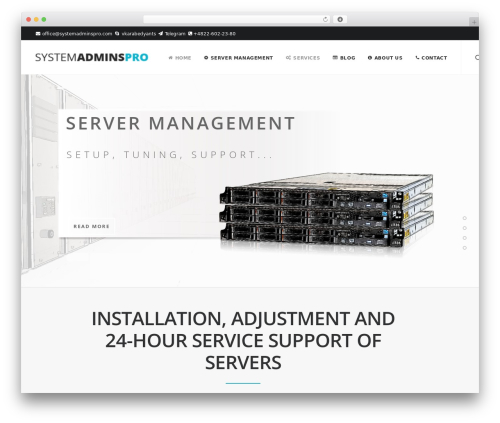500x423 pixels.
Task: Open the Telegram contact link
Action: pyautogui.click(x=175, y=34)
